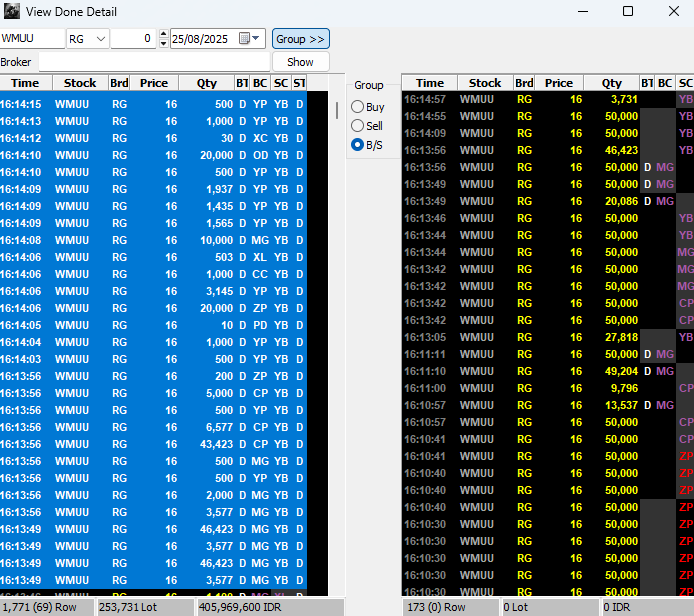Maximize the View Done Detail window
Viewport: 694px width, 616px height.
[628, 11]
